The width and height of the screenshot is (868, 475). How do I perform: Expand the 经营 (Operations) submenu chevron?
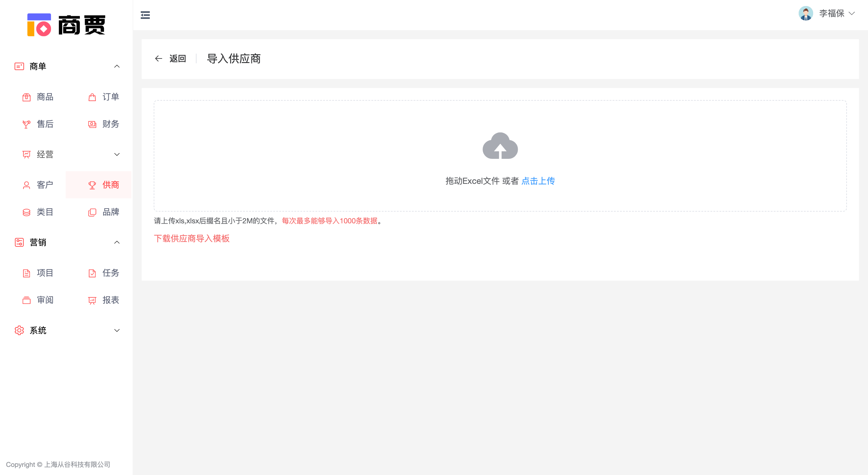coord(117,154)
